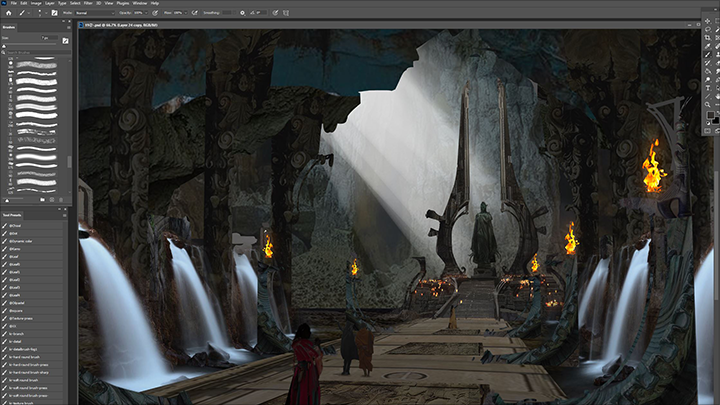Collapse the Tool Presets panel
The image size is (720, 405).
click(x=59, y=209)
